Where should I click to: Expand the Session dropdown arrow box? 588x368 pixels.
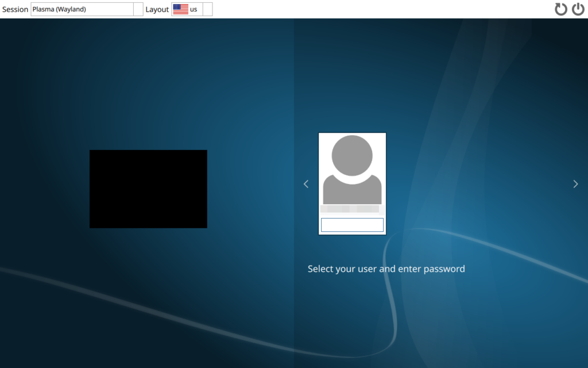tap(138, 9)
